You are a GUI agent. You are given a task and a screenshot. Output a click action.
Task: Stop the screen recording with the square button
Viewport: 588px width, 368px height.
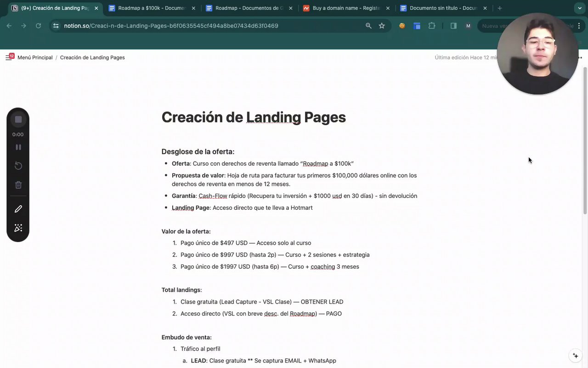[18, 120]
